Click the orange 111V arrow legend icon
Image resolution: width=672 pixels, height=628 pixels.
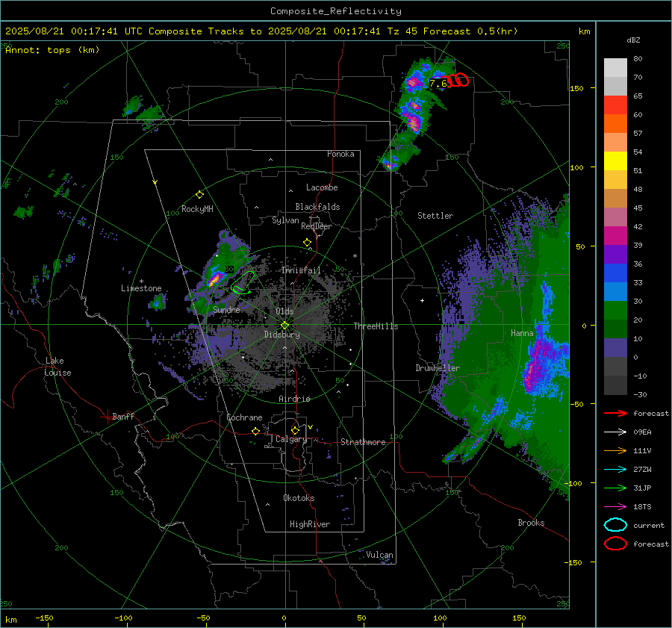pos(615,450)
